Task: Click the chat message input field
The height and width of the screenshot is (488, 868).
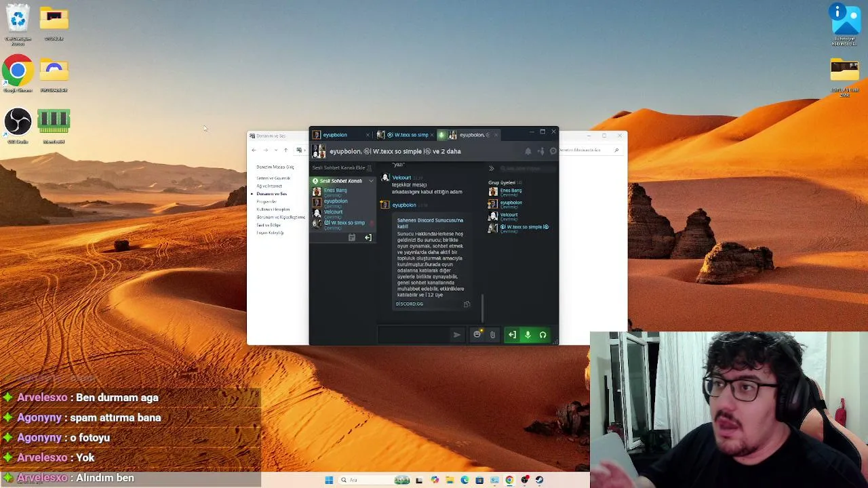Action: (414, 334)
